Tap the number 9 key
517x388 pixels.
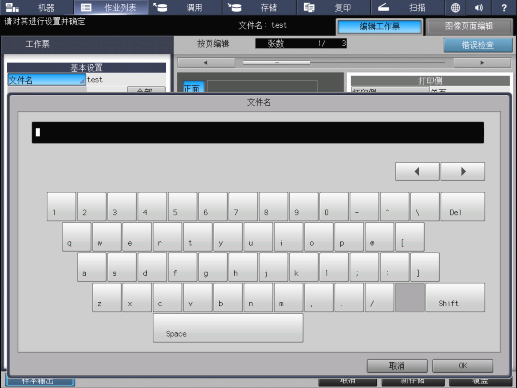click(x=304, y=206)
